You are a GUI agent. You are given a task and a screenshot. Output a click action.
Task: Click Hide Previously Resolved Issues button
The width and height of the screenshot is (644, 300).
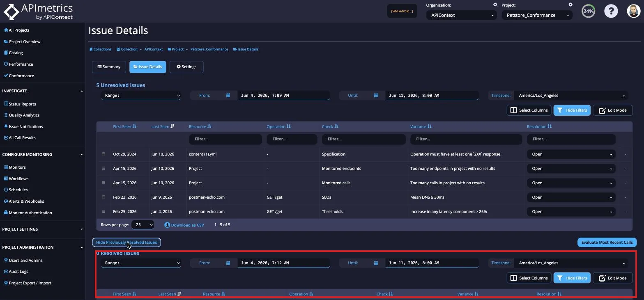tap(126, 242)
